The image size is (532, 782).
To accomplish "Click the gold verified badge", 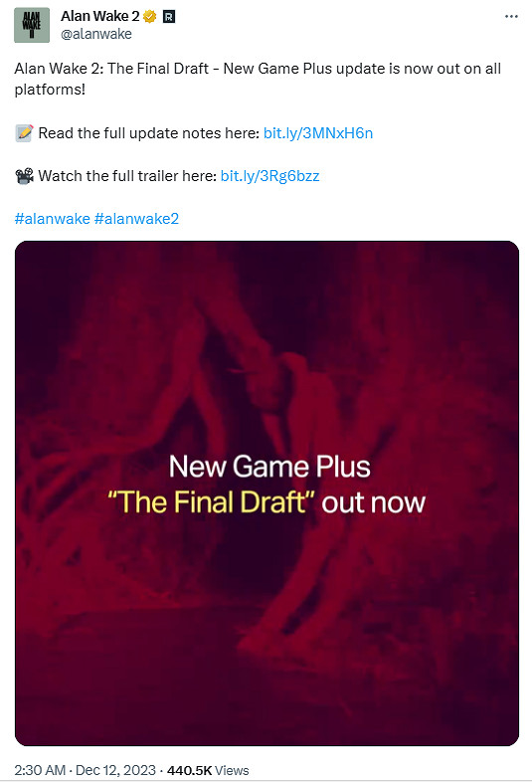I will coord(149,17).
